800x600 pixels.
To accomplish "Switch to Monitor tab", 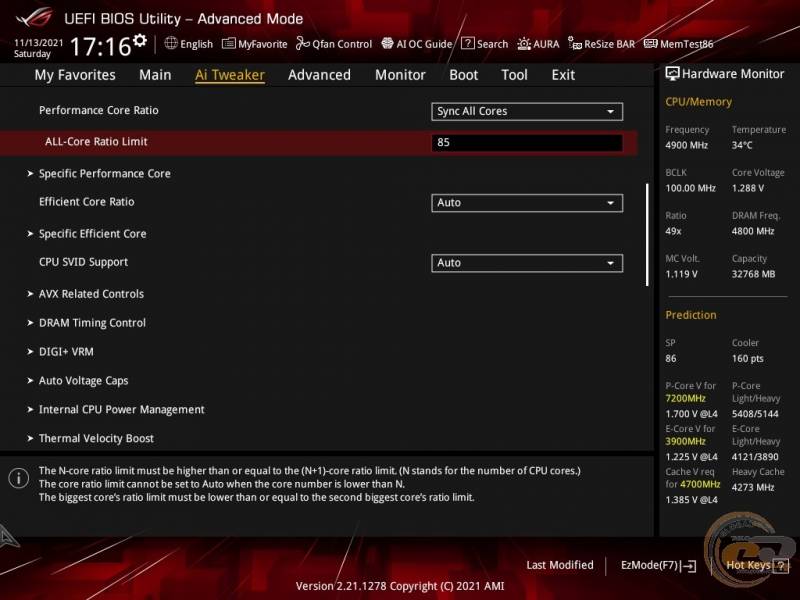I will pos(400,75).
